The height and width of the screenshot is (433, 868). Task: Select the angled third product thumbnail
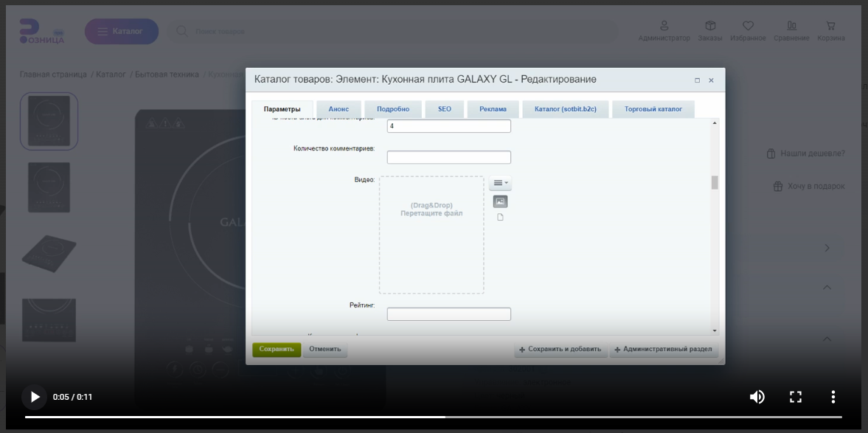tap(49, 254)
